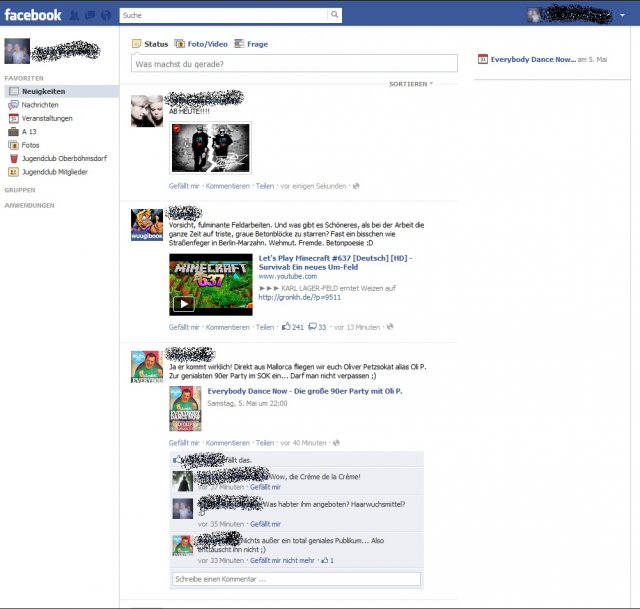Click the 33 comments bubble count

317,327
